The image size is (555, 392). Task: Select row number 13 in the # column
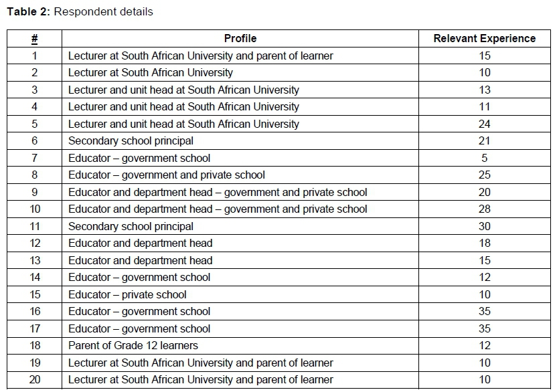pos(35,260)
